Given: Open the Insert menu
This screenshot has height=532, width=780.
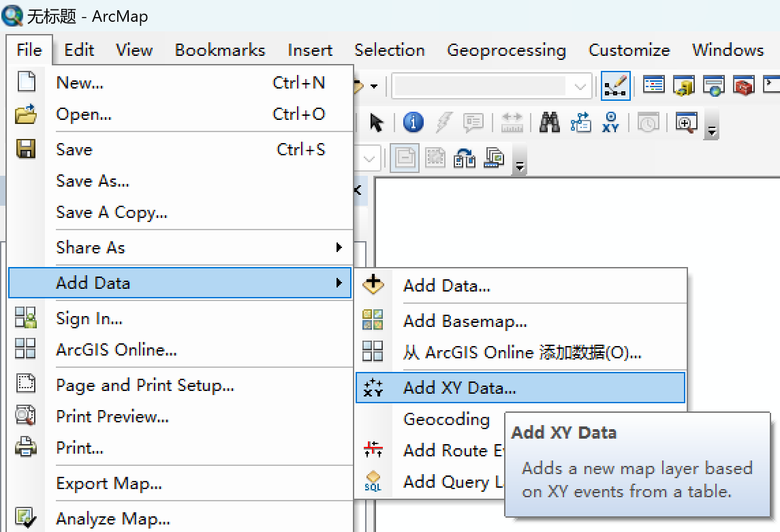Looking at the screenshot, I should click(310, 50).
